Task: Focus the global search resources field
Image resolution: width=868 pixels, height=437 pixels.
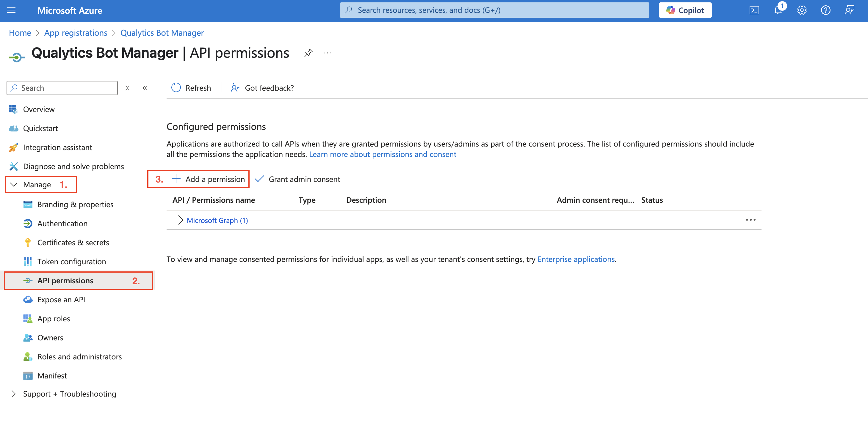Action: (494, 10)
